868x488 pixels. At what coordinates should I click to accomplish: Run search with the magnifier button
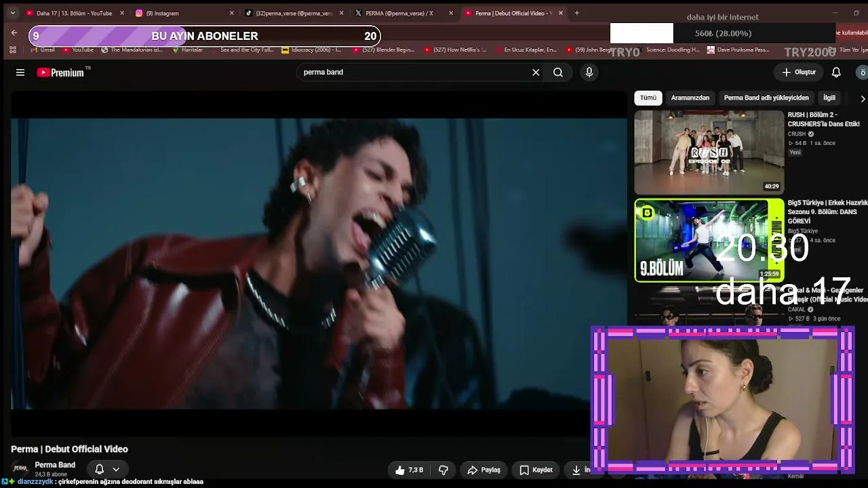pos(558,73)
